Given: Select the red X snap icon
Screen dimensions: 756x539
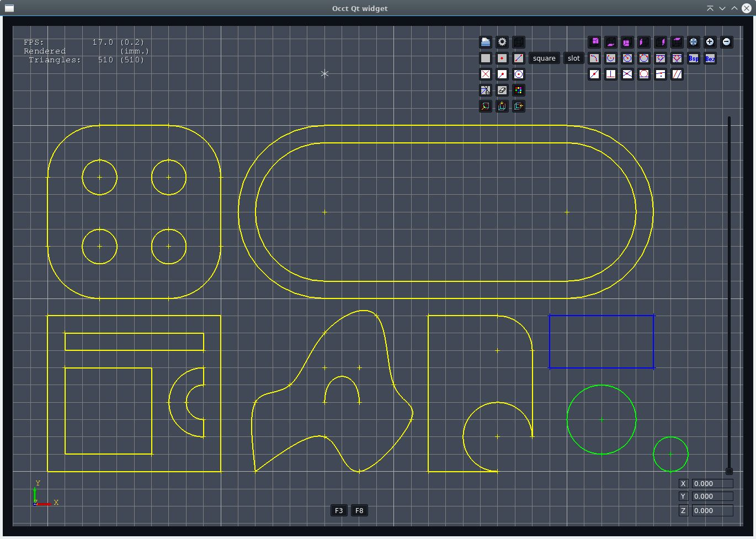Looking at the screenshot, I should [486, 74].
